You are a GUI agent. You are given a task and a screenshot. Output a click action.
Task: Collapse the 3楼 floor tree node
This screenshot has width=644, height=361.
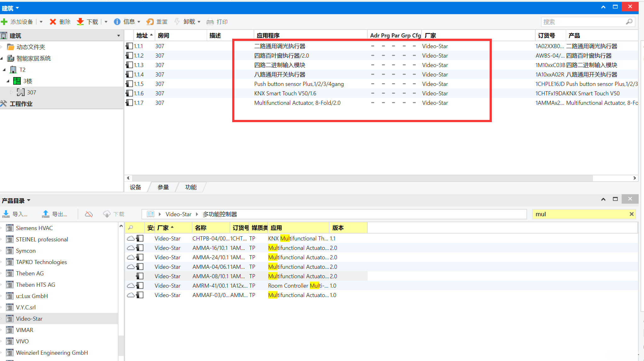click(x=8, y=81)
